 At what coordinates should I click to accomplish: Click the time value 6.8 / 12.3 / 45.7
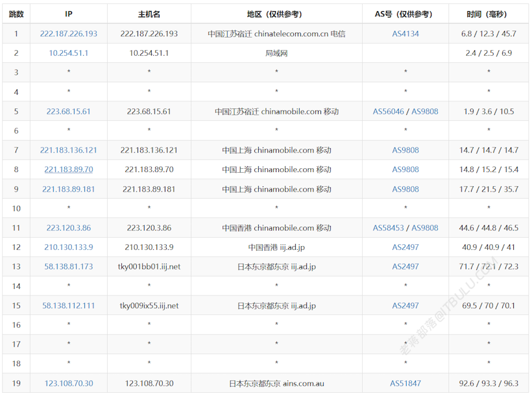click(489, 34)
